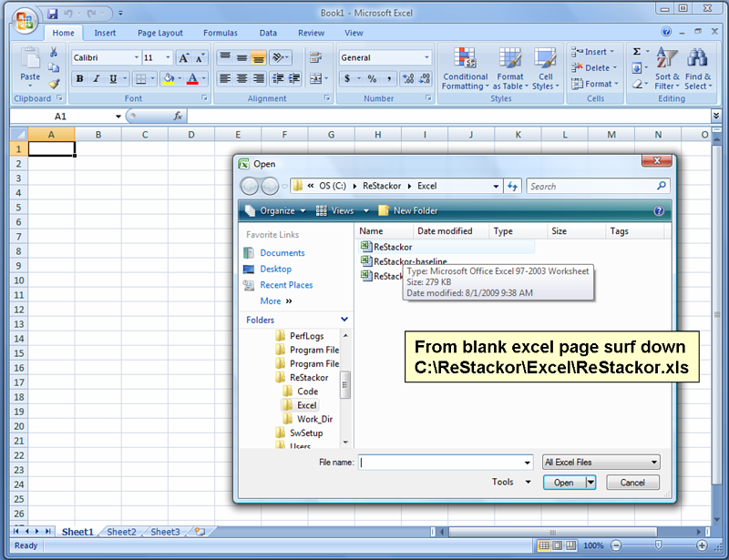
Task: Toggle middle vertical align
Action: (241, 57)
